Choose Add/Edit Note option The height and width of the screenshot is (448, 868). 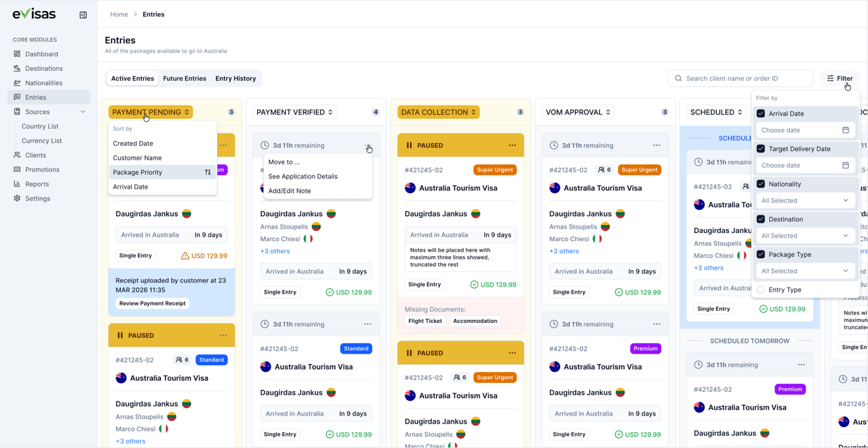pos(318,191)
